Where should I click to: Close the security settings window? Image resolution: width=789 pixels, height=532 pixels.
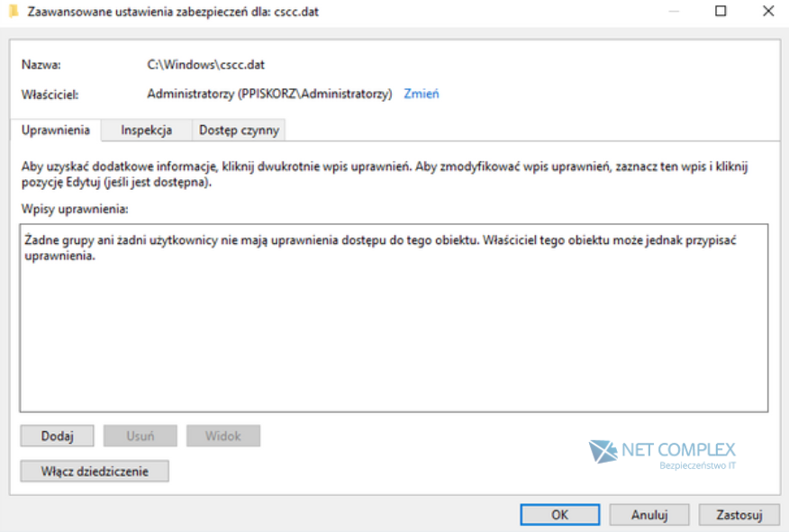tap(768, 11)
